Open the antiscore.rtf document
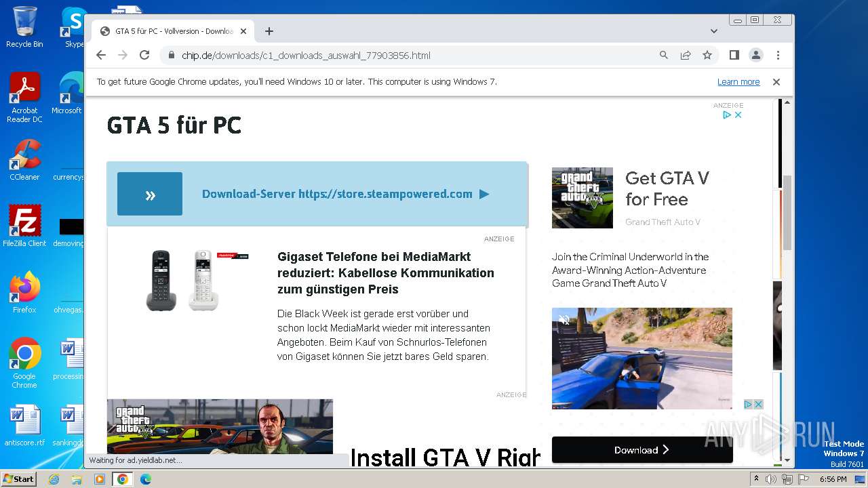Screen dimensions: 868x488 pos(24,426)
